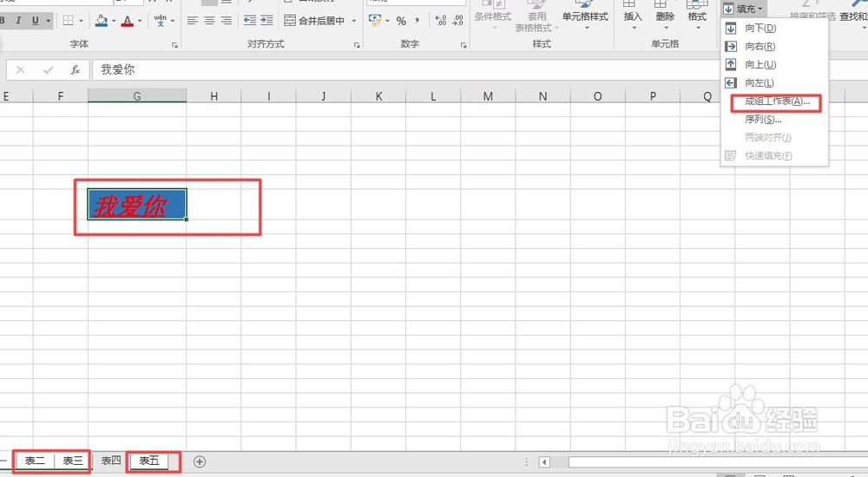Choose 向上(U) fill up

[774, 65]
